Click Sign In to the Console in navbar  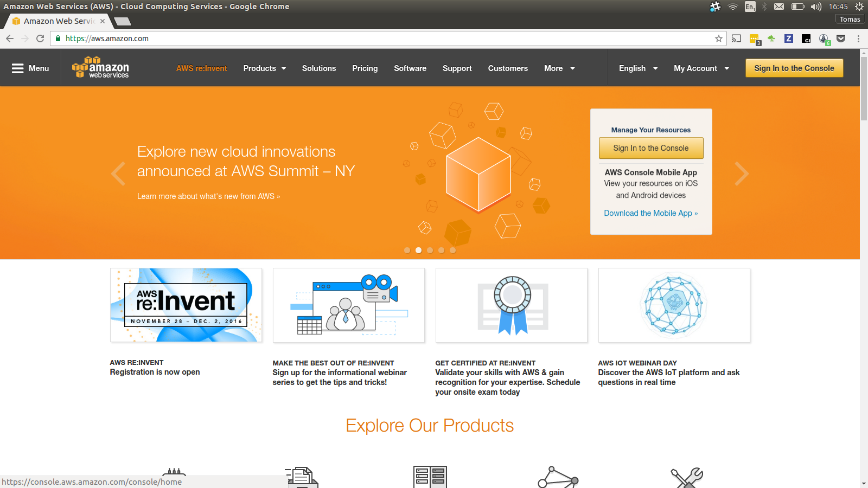click(x=794, y=68)
